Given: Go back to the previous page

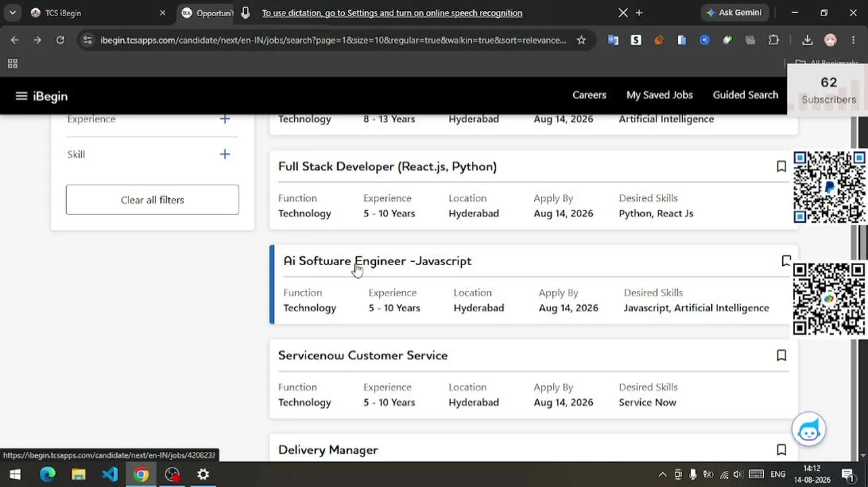Looking at the screenshot, I should [15, 40].
